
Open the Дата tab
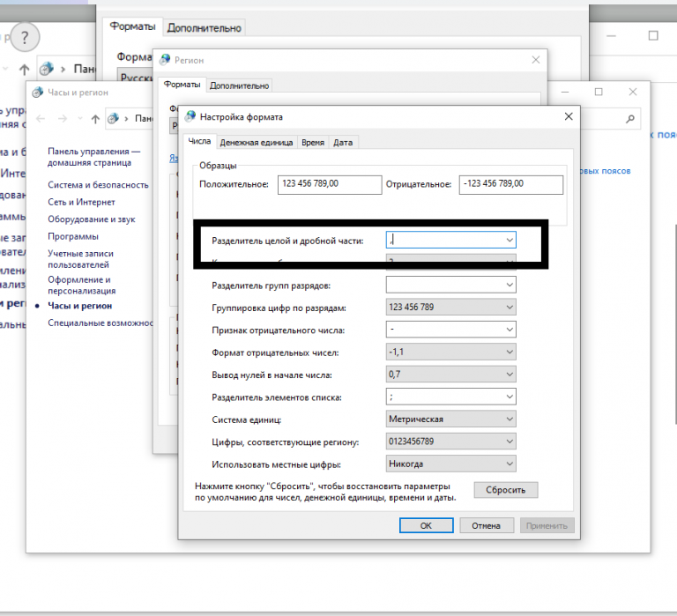pyautogui.click(x=343, y=142)
